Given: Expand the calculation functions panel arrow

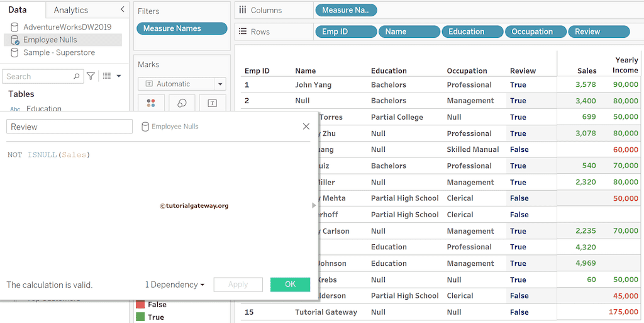Looking at the screenshot, I should coord(314,205).
